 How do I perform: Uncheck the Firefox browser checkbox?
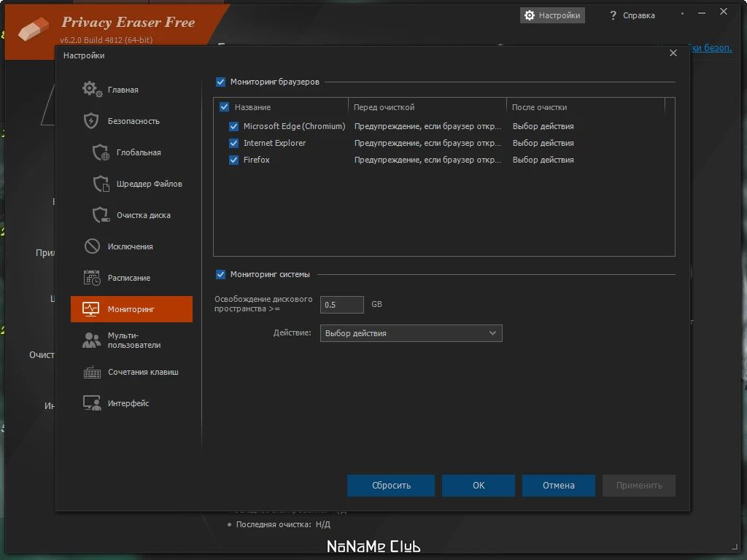click(233, 160)
